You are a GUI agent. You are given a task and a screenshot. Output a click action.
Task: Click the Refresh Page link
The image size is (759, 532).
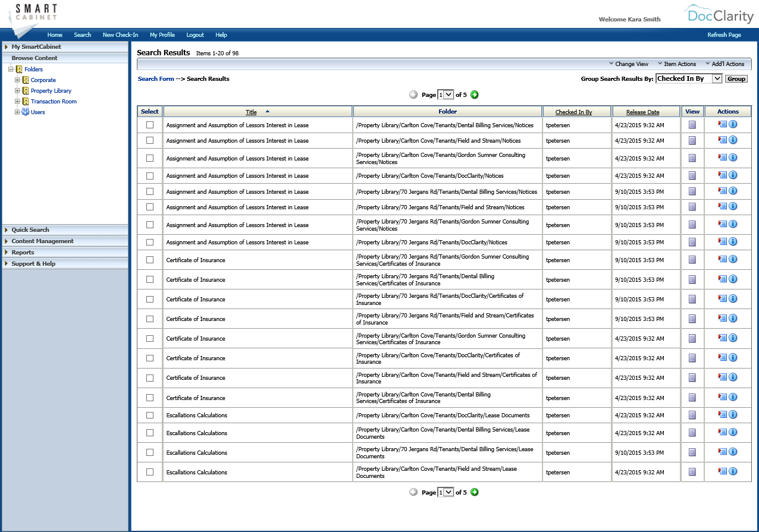click(x=724, y=34)
